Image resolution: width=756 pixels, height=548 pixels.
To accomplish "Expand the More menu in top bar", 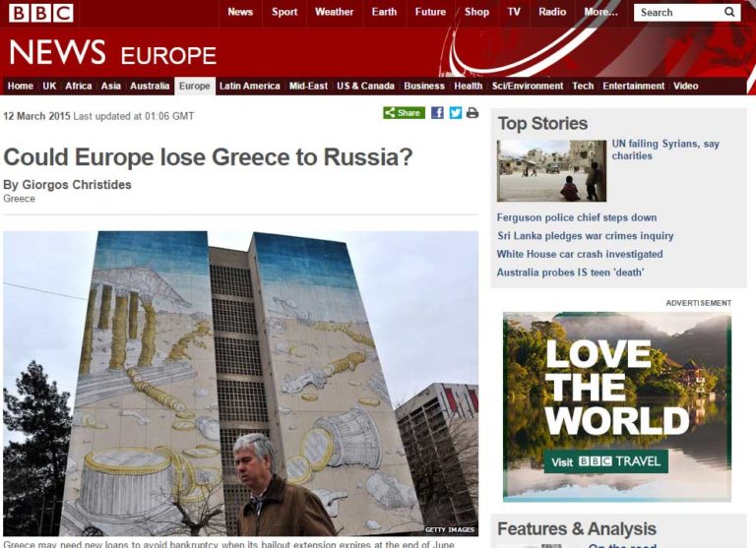I will (x=600, y=13).
